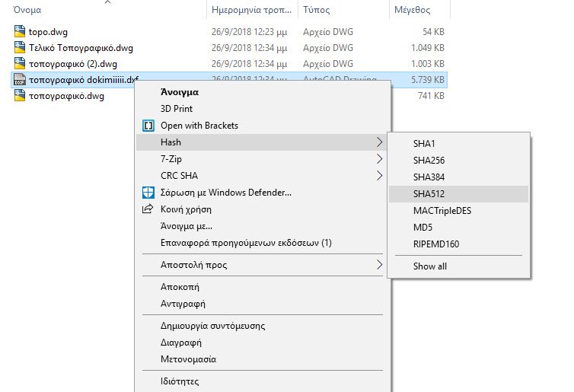The width and height of the screenshot is (574, 392).
Task: Select SHA256 hash option
Action: click(x=429, y=160)
